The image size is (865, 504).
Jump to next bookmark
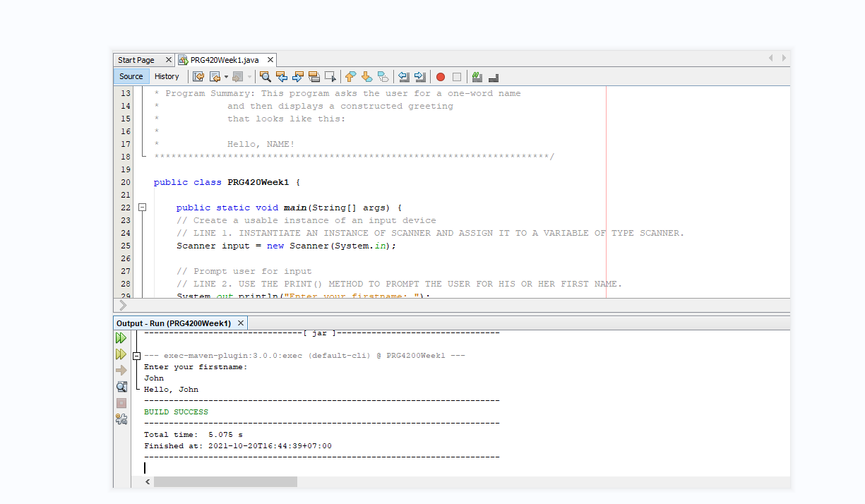coord(366,76)
